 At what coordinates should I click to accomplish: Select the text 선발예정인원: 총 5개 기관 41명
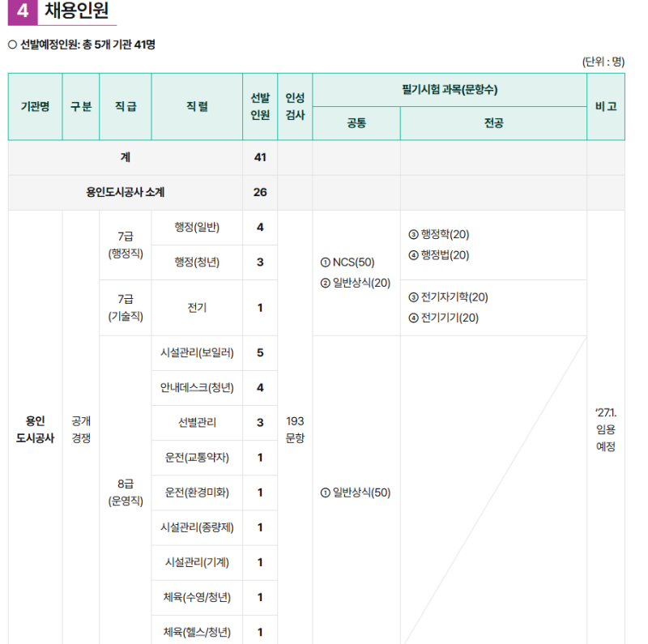87,45
